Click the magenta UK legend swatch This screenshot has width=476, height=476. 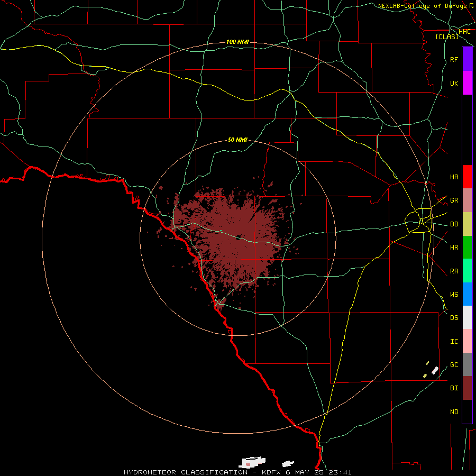pos(467,83)
